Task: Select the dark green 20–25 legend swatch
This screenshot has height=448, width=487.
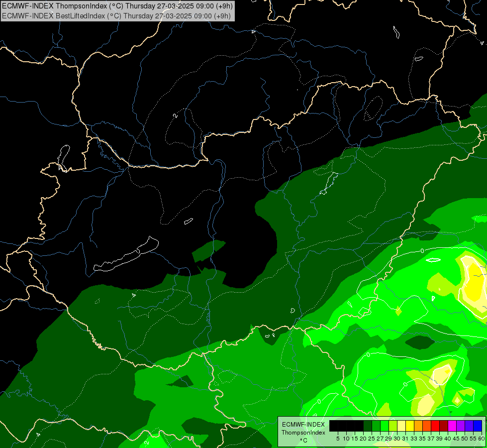Action: tap(368, 426)
